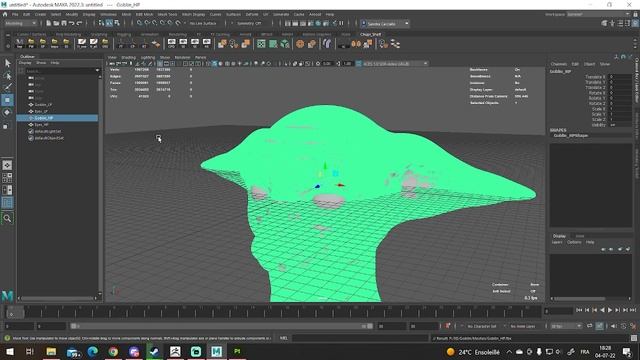The image size is (640, 360).
Task: Click the CPO shelf button
Action: pos(171,43)
